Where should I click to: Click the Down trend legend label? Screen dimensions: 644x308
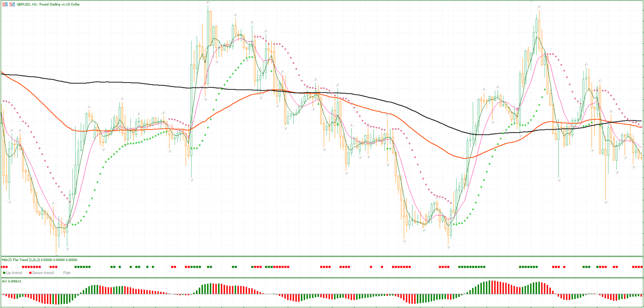pos(43,273)
